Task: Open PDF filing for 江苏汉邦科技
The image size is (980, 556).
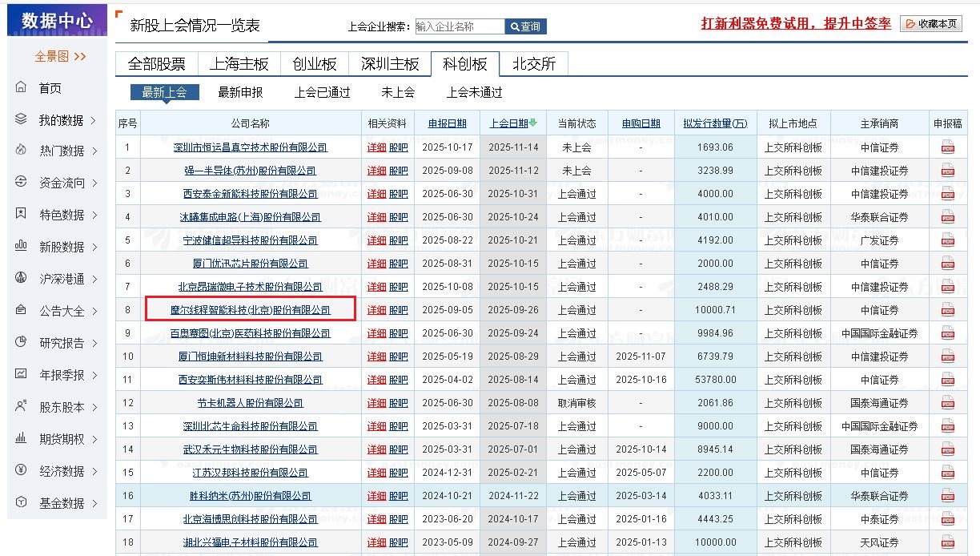Action: (x=948, y=473)
